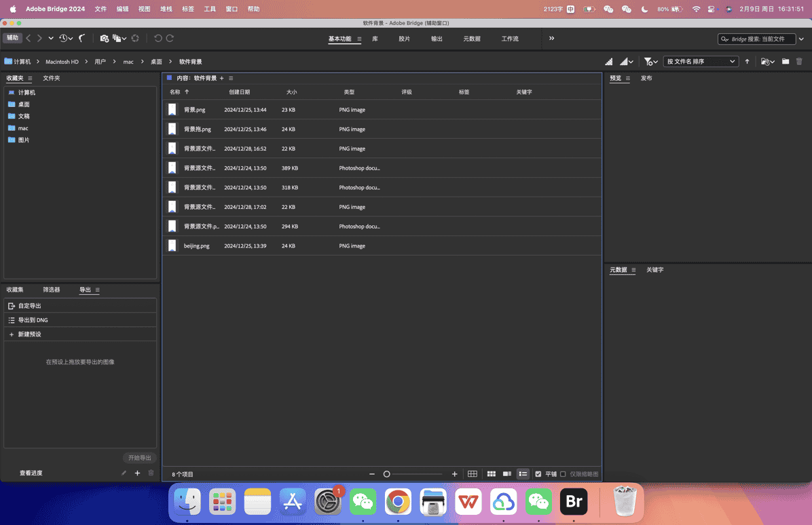The width and height of the screenshot is (812, 525).
Task: Toggle the 平铺 checkbox
Action: coord(539,473)
